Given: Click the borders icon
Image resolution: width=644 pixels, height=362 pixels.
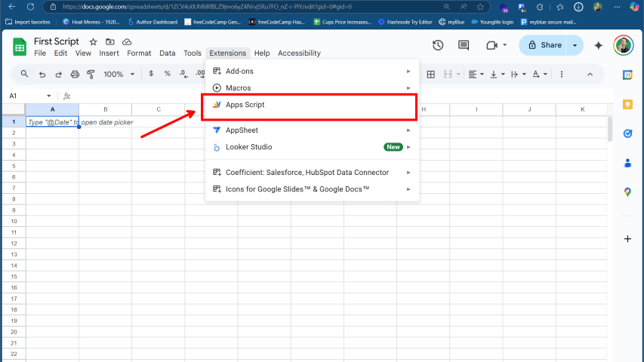Looking at the screenshot, I should [x=431, y=75].
